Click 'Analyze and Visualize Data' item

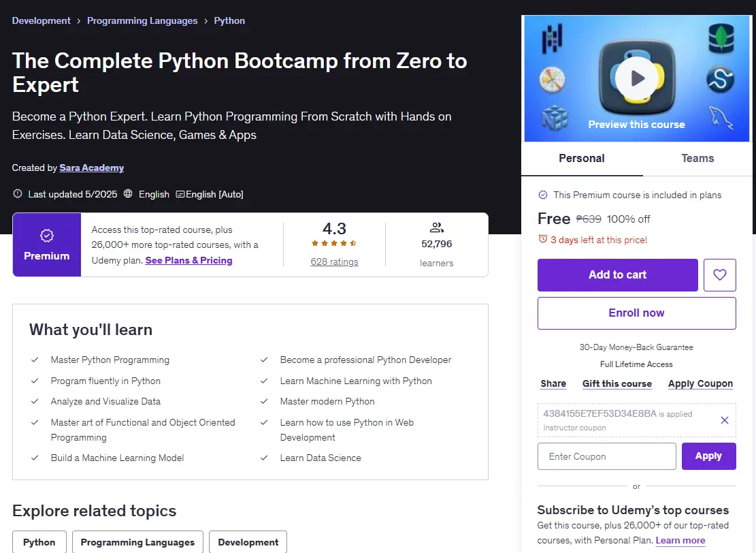point(105,402)
